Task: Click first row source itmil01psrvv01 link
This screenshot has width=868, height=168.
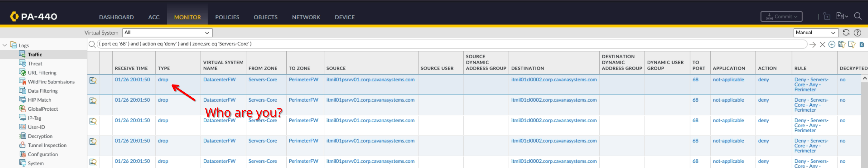Action: point(370,80)
